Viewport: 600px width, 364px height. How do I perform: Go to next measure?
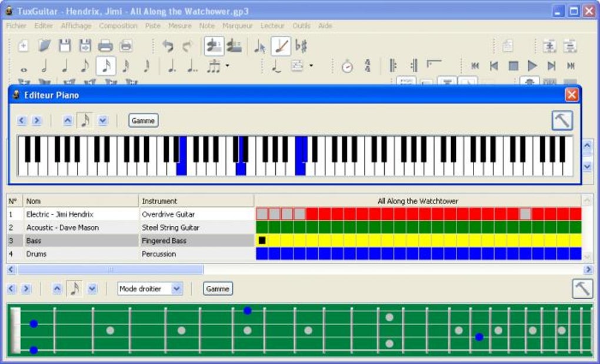coord(551,66)
